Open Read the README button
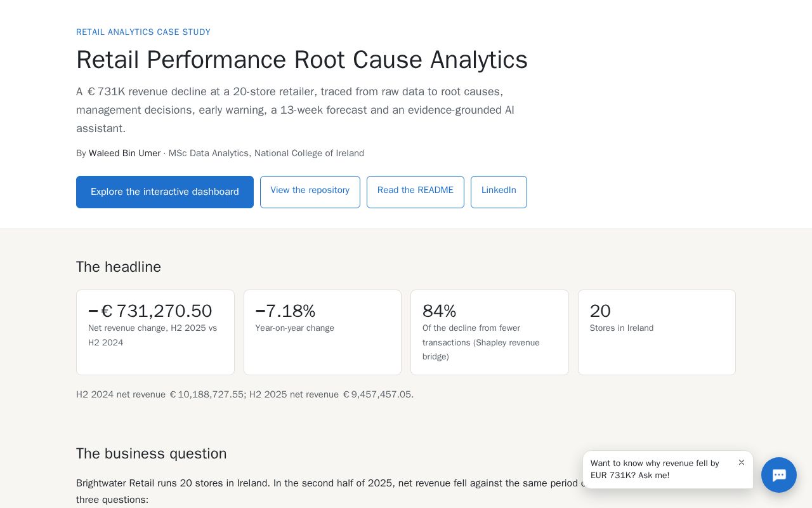The height and width of the screenshot is (508, 812). (x=416, y=192)
